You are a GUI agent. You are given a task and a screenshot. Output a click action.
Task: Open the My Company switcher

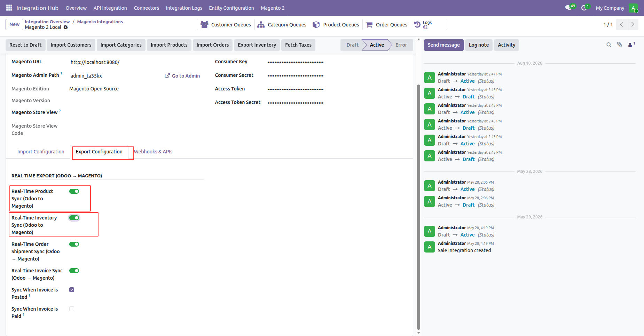(x=610, y=8)
